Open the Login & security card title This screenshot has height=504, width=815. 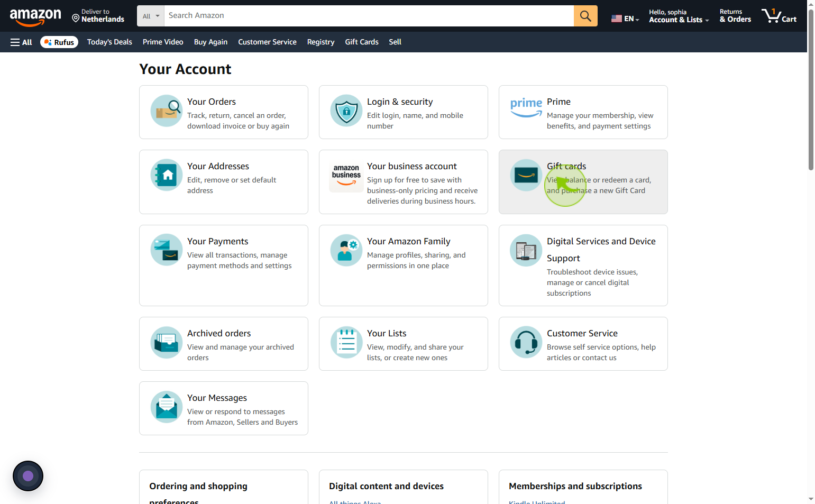point(400,102)
